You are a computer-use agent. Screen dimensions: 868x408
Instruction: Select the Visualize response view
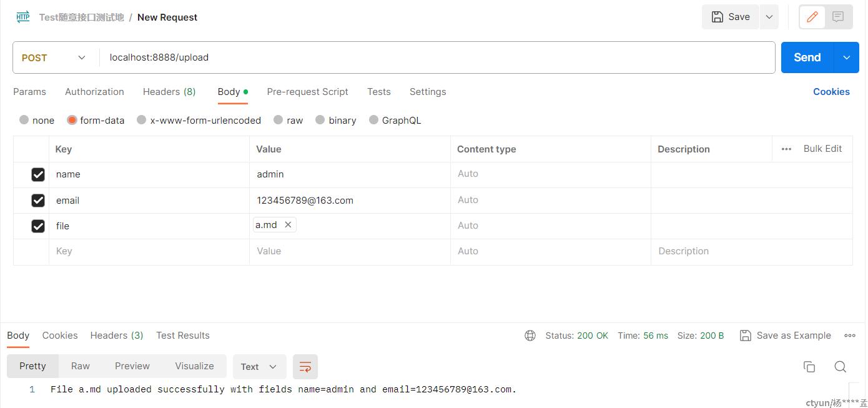pos(194,366)
